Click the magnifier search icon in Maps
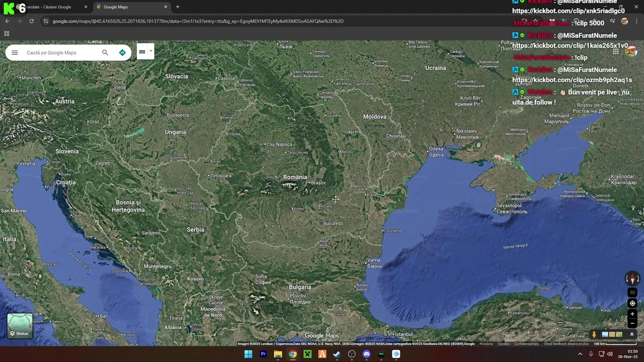 tap(105, 52)
